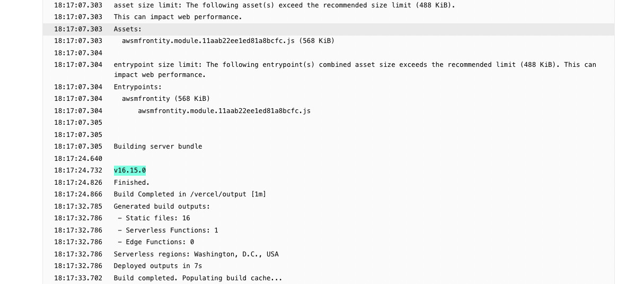The width and height of the screenshot is (644, 284).
Task: Select the "Deployed outputs in 7s" line
Action: (x=158, y=266)
